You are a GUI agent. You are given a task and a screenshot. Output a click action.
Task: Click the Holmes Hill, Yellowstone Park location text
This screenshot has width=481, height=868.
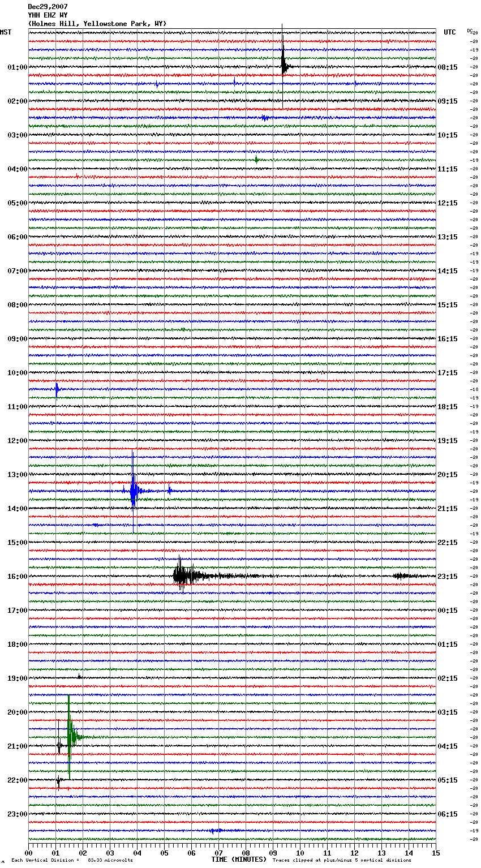coord(97,24)
